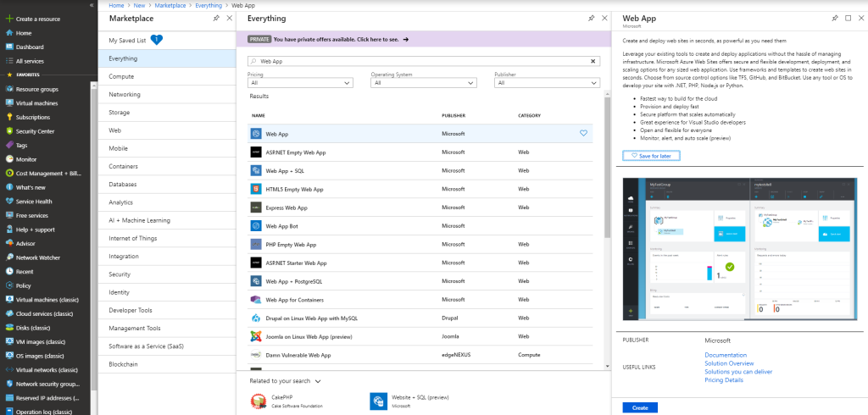
Task: Click the New breadcrumb link
Action: 139,5
